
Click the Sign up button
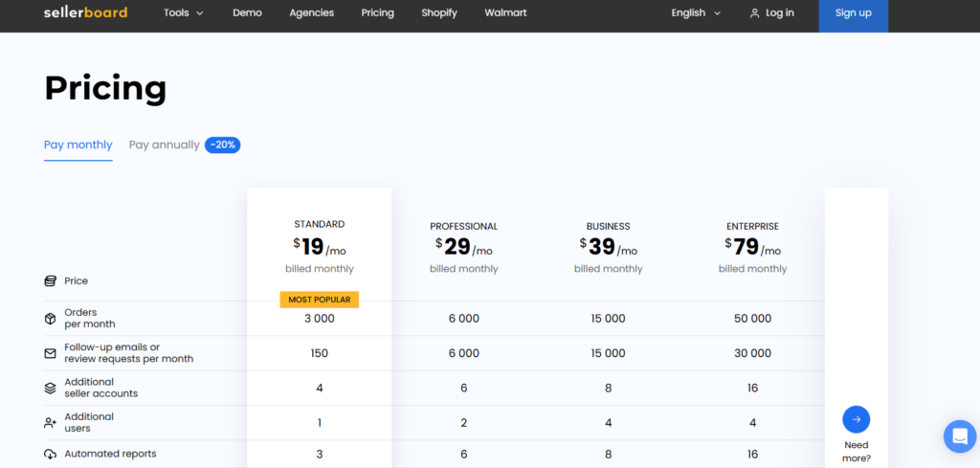853,13
